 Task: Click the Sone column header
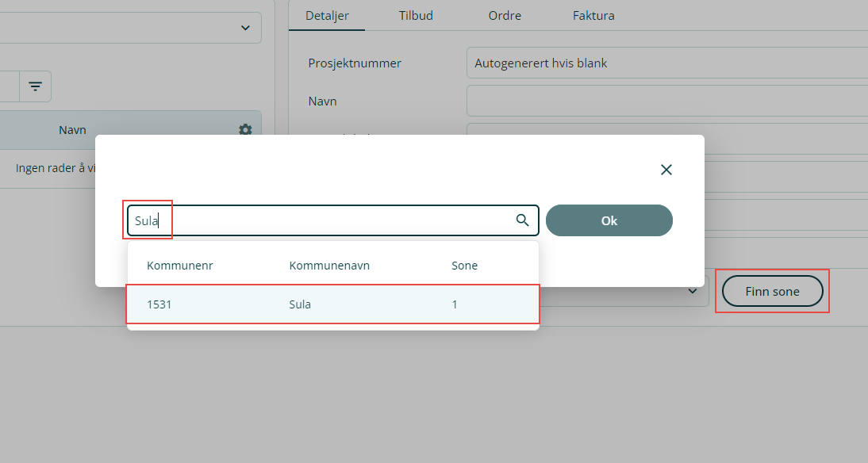click(464, 266)
